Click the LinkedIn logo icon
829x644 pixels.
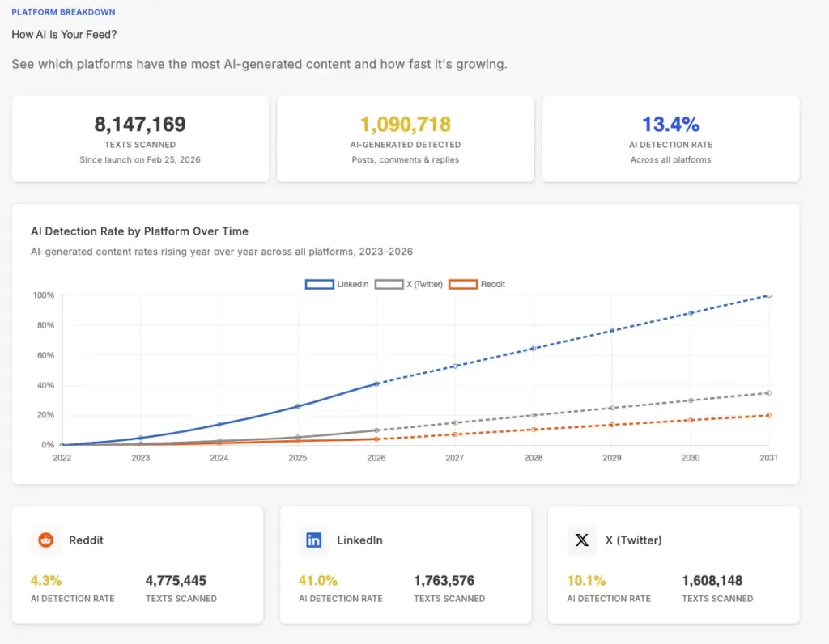[314, 540]
